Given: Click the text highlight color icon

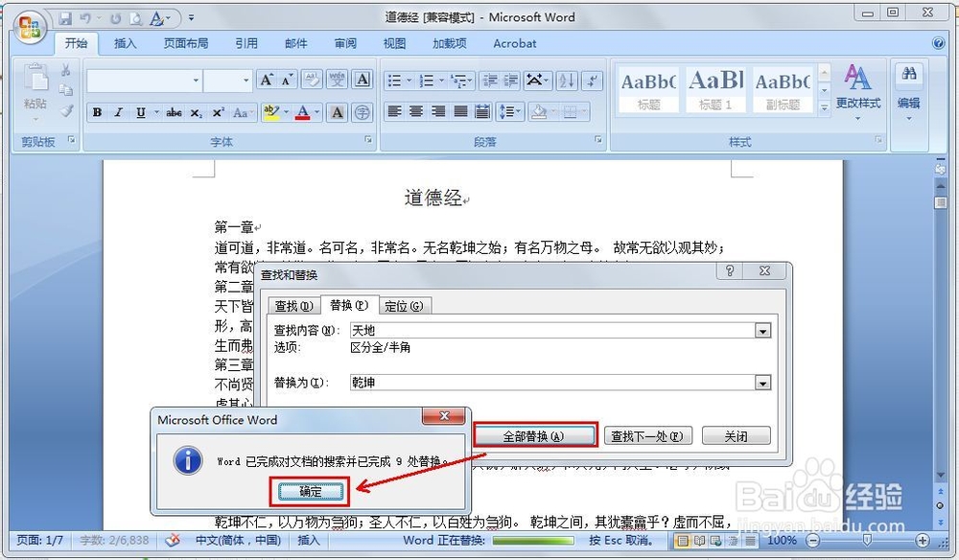Looking at the screenshot, I should coord(272,112).
